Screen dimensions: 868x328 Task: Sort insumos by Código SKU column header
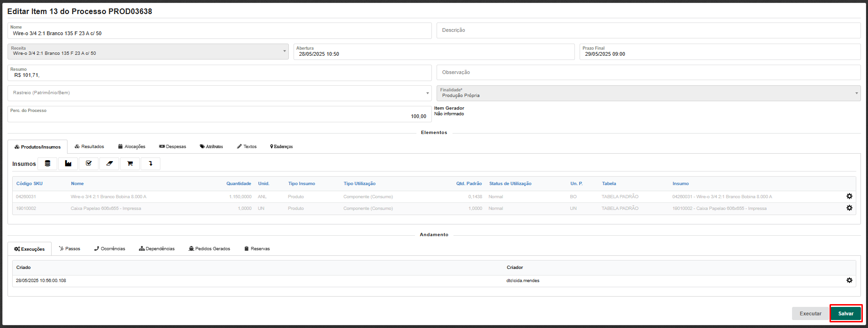tap(30, 184)
